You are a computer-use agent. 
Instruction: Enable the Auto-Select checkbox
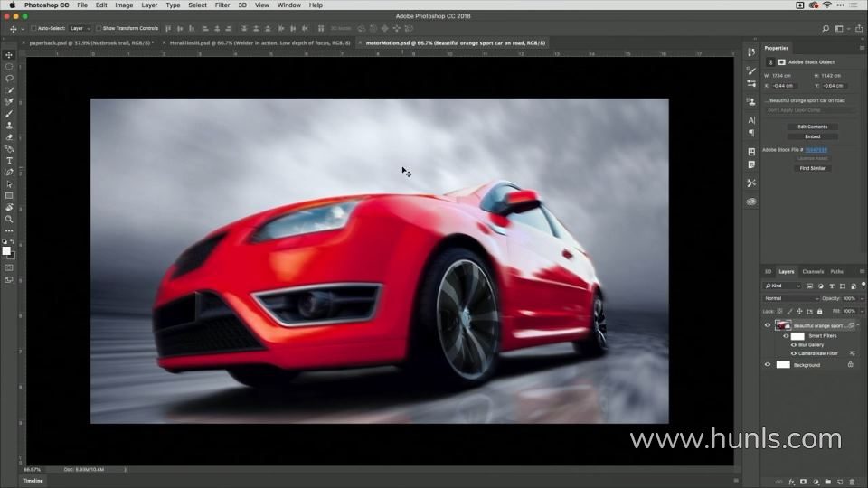(33, 28)
